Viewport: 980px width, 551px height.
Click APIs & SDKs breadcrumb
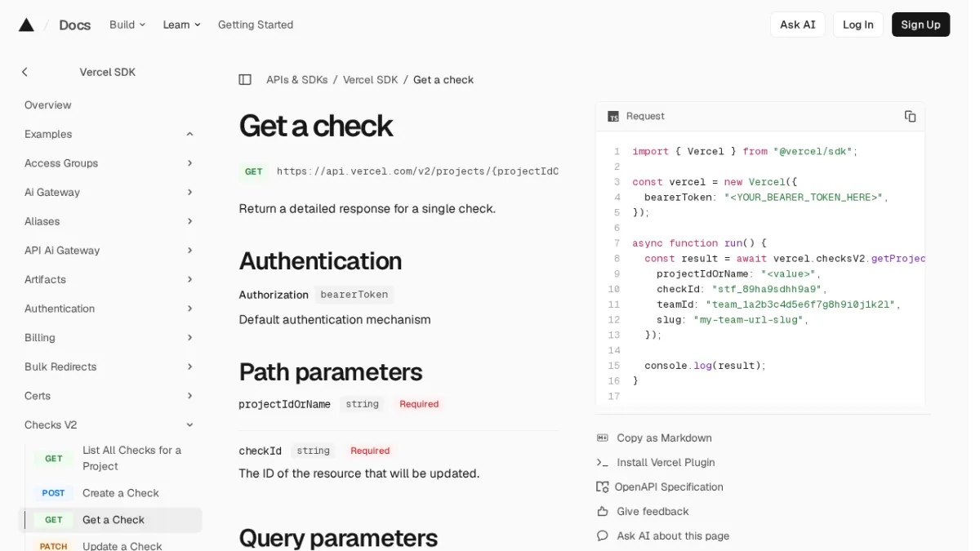tap(297, 79)
